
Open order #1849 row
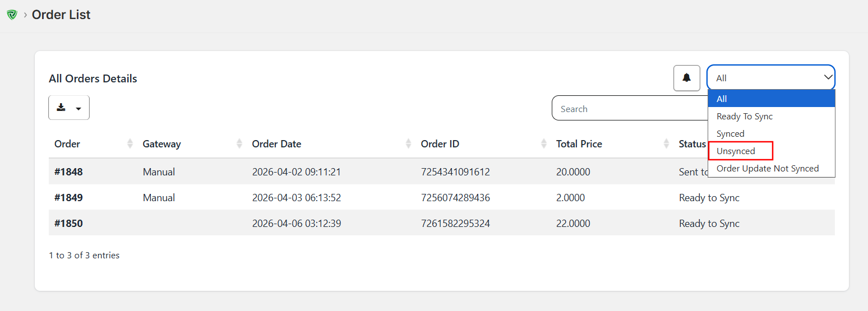click(68, 198)
